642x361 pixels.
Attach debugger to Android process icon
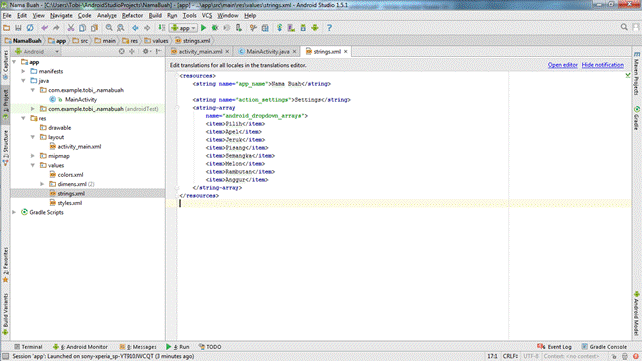(x=239, y=28)
